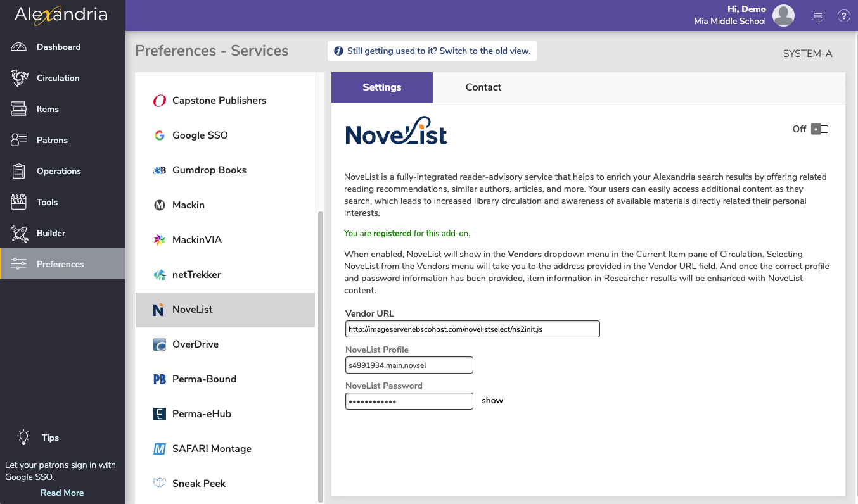Open the messages chat icon in header

pos(818,16)
